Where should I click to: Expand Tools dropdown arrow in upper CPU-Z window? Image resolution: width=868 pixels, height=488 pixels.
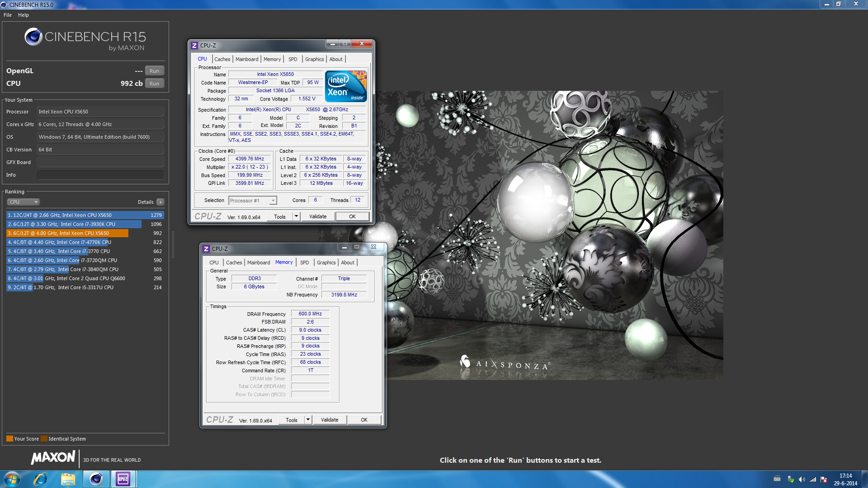point(296,216)
